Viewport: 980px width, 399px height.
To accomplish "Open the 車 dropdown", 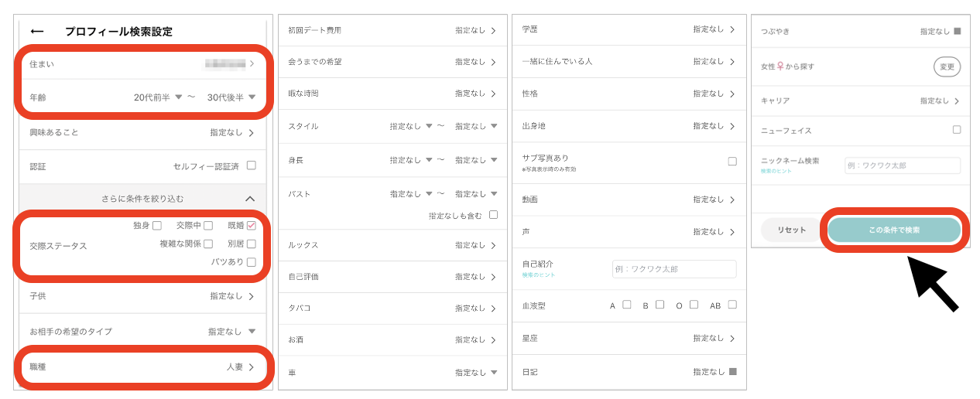I will tap(493, 373).
